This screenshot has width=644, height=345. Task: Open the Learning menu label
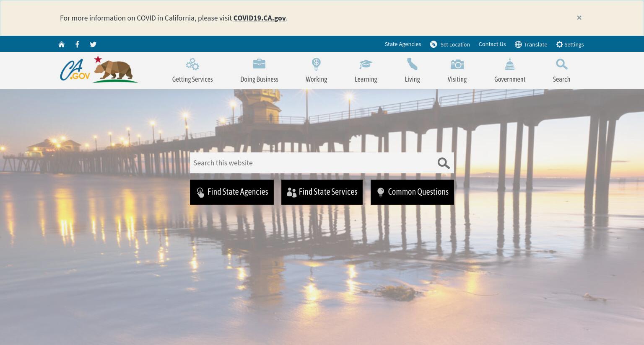(366, 79)
